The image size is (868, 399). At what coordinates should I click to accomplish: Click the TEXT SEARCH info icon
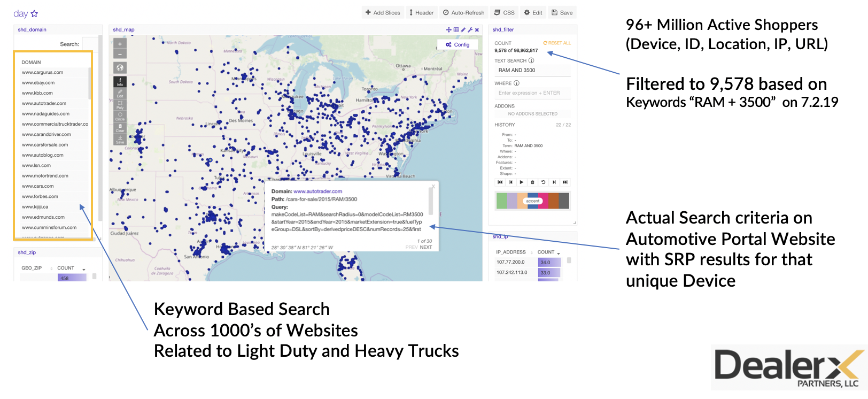[531, 60]
